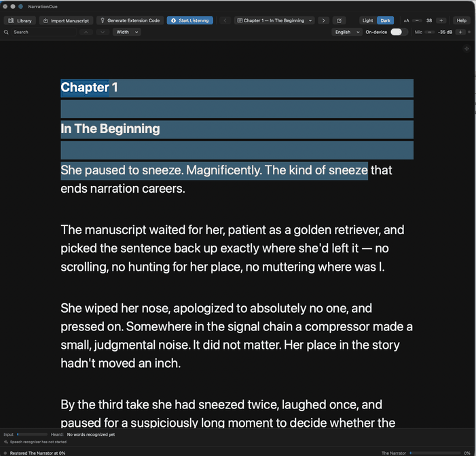
Task: Expand the Width dropdown
Action: click(127, 32)
